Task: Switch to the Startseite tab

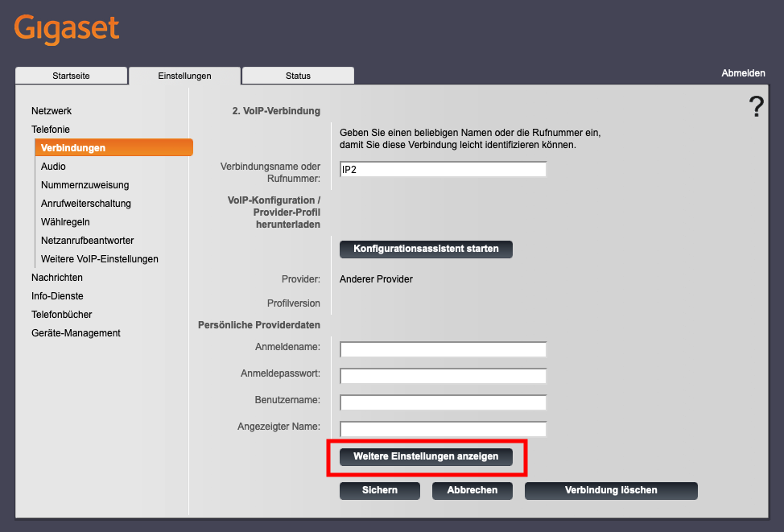Action: [x=71, y=75]
